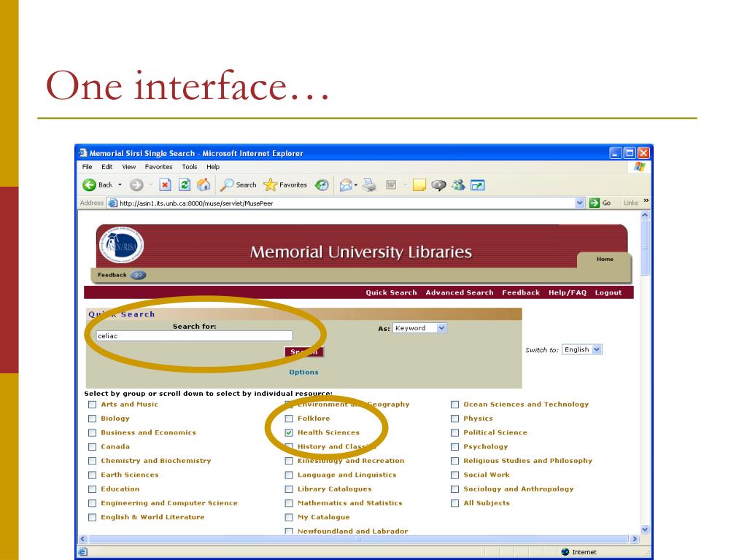Check the Psychology checkbox
Viewport: 747px width, 560px height.
pyautogui.click(x=455, y=447)
